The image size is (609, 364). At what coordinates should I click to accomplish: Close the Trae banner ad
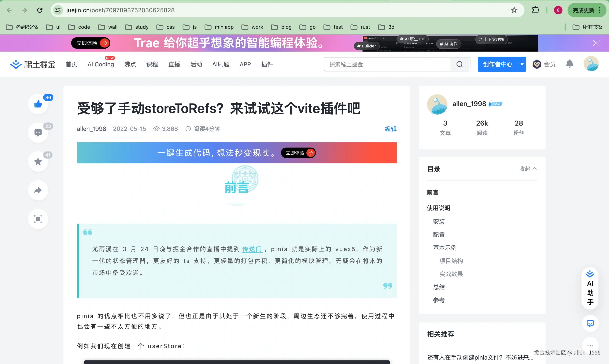pyautogui.click(x=596, y=43)
